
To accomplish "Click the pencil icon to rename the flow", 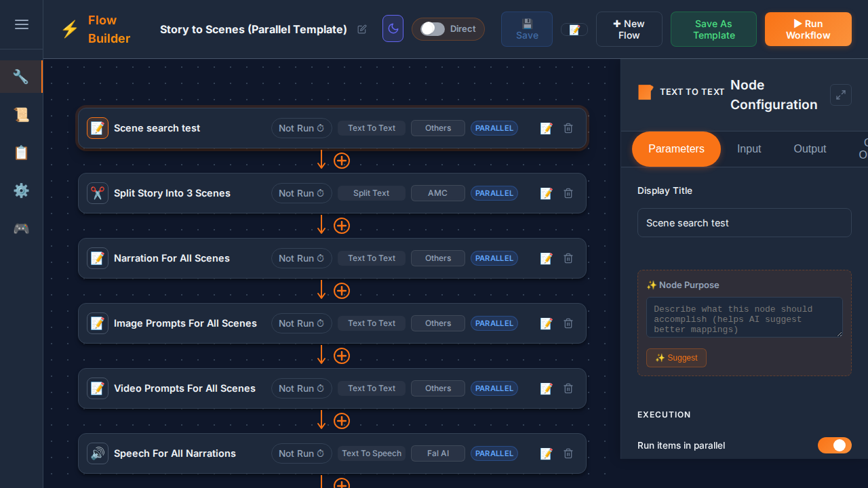I will pos(362,29).
